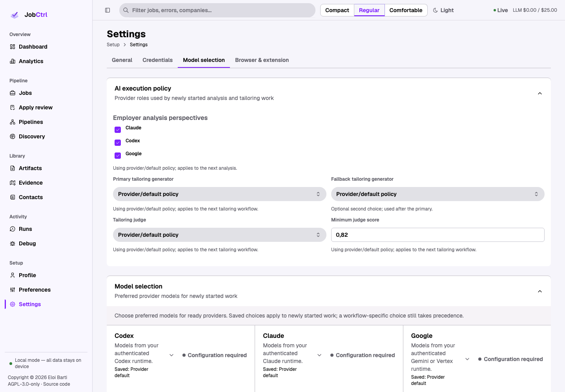Switch to the General tab
Screen dimensions: 565x392
122,60
